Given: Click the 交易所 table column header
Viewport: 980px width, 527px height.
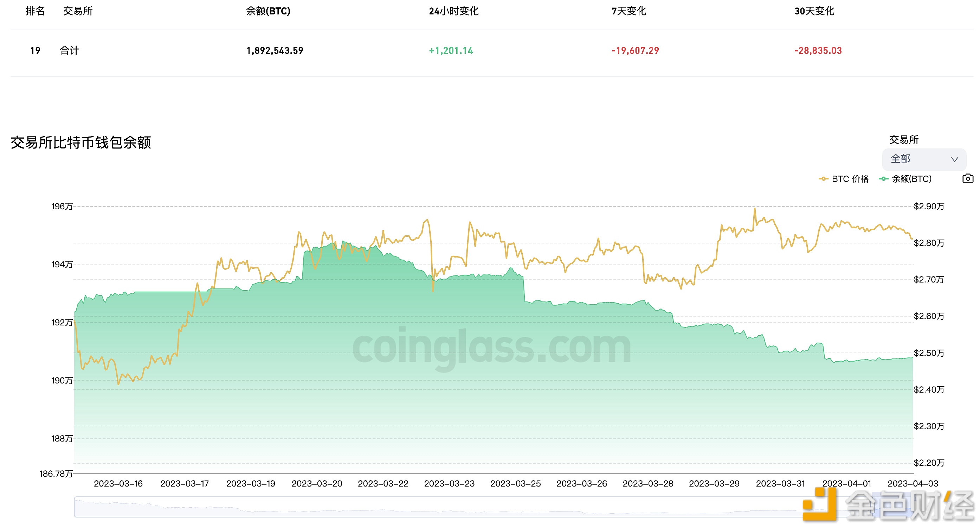Looking at the screenshot, I should 78,11.
